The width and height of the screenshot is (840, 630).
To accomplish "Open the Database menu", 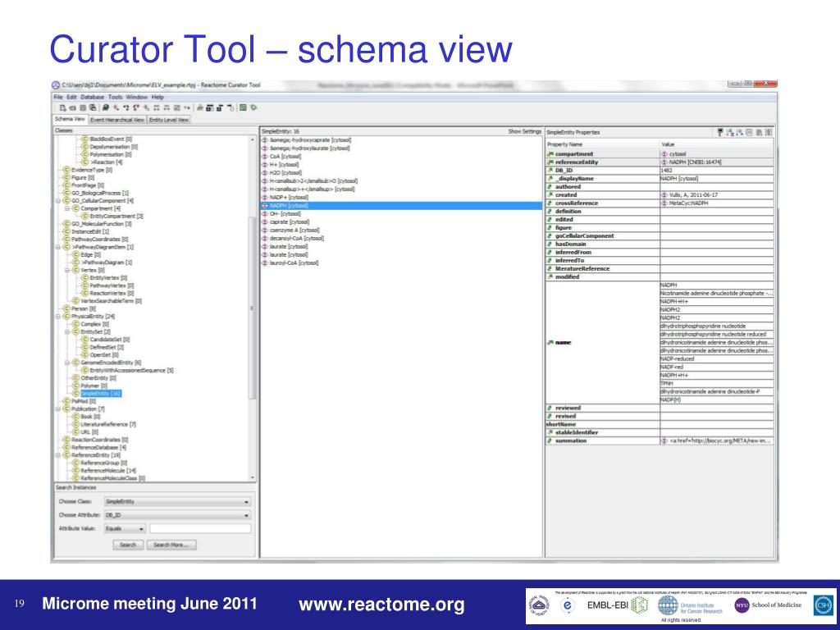I will point(92,97).
